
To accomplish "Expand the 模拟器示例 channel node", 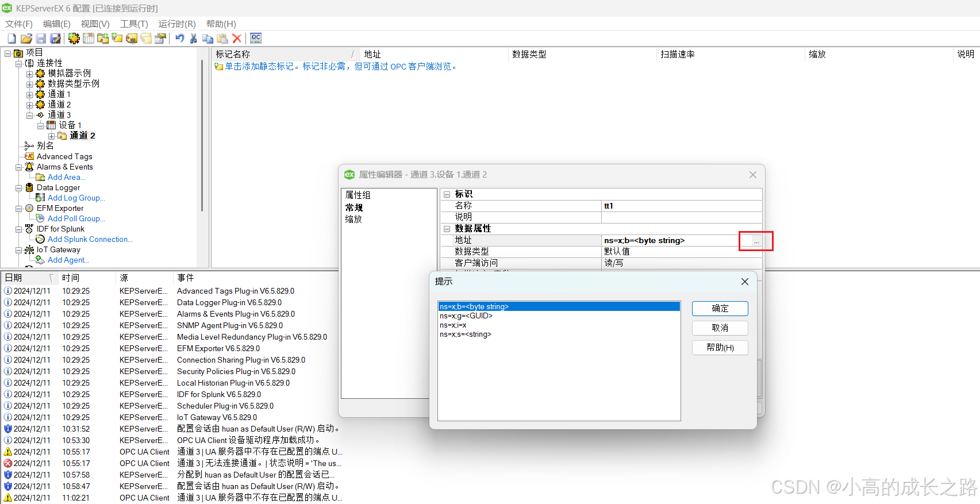I will click(30, 74).
